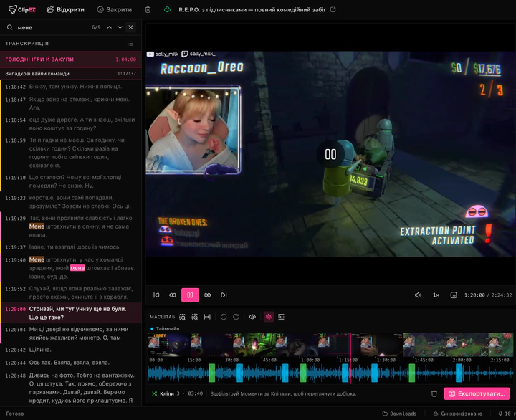Click the Кліпи label

[x=166, y=393]
